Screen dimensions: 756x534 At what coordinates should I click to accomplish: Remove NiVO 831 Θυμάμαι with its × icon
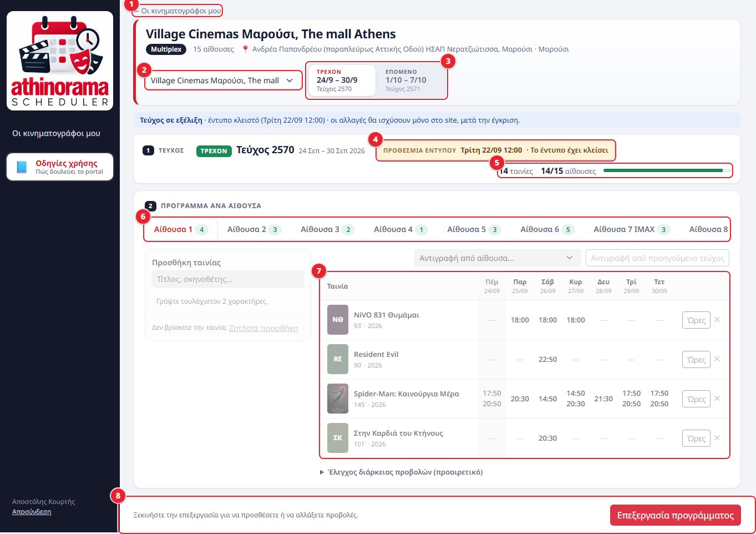pyautogui.click(x=717, y=320)
